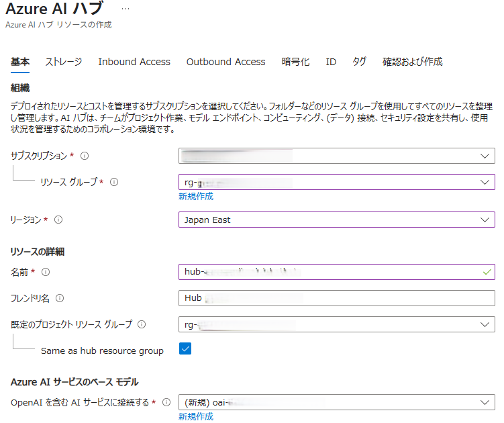Focus the 名前 input field with hub- value
504x423 pixels.
336,272
